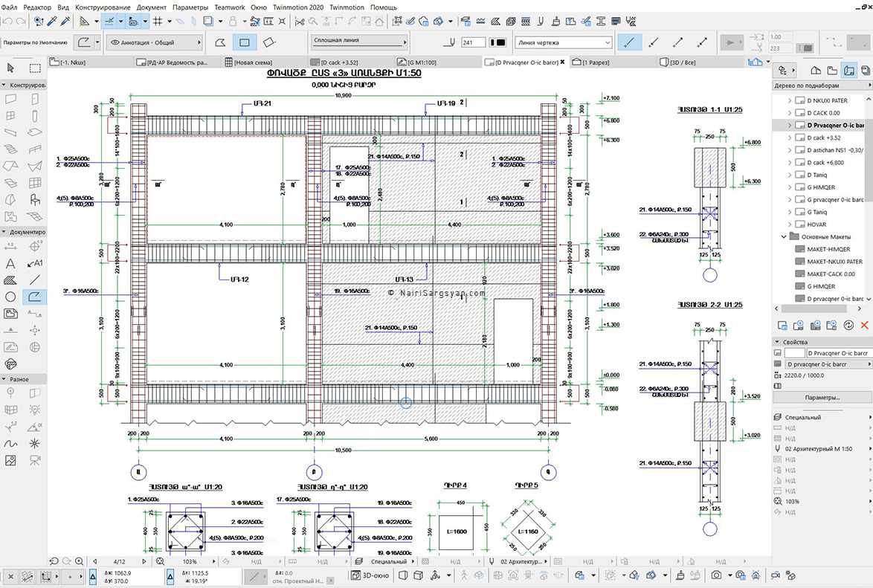Select the Line tool in toolbox

35,280
